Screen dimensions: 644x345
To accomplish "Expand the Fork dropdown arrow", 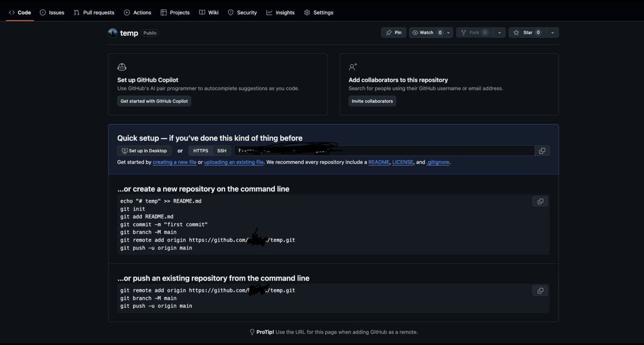I will tap(499, 33).
